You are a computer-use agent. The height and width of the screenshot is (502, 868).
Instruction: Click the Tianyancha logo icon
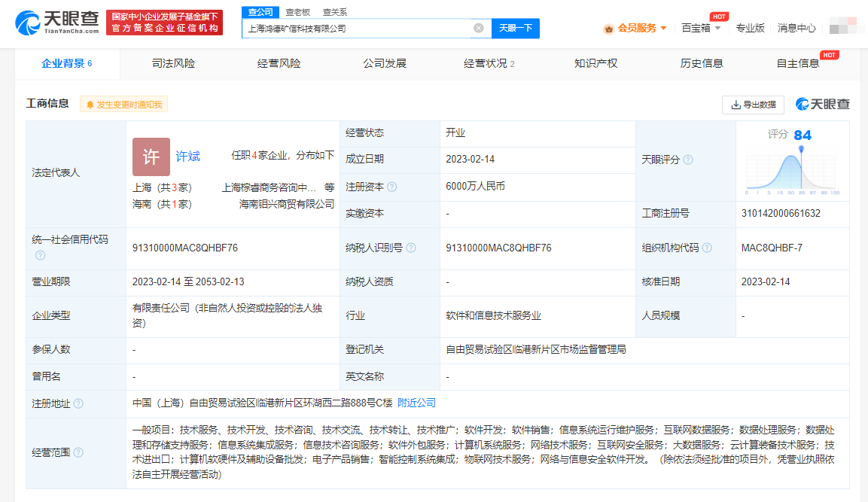pyautogui.click(x=26, y=21)
